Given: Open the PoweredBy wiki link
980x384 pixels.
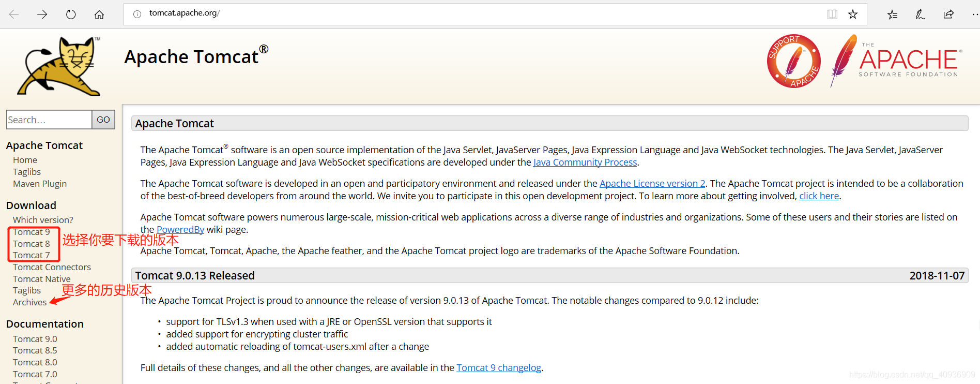Looking at the screenshot, I should (x=180, y=230).
